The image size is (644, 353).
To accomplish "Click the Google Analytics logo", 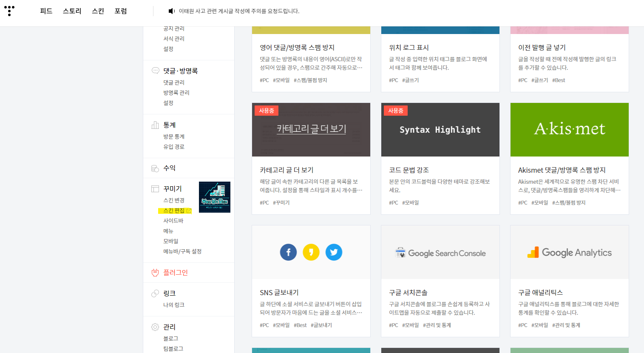I will pyautogui.click(x=569, y=253).
